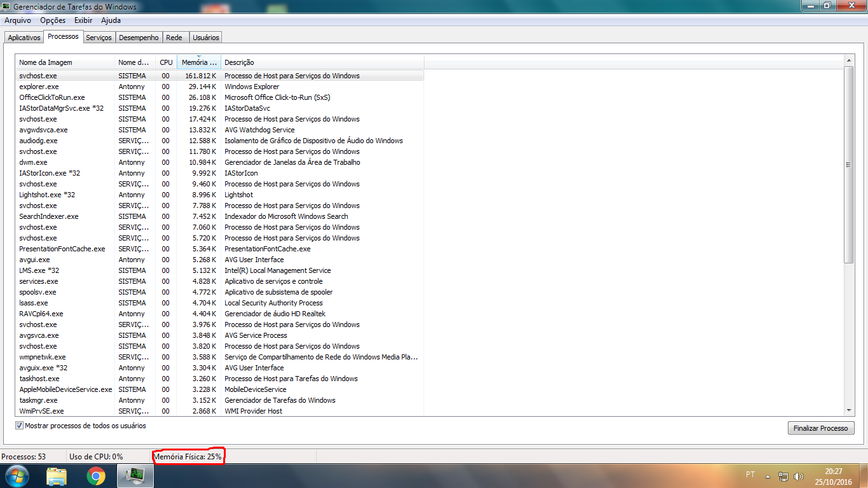
Task: Sort by the Descrição column header
Action: 322,62
